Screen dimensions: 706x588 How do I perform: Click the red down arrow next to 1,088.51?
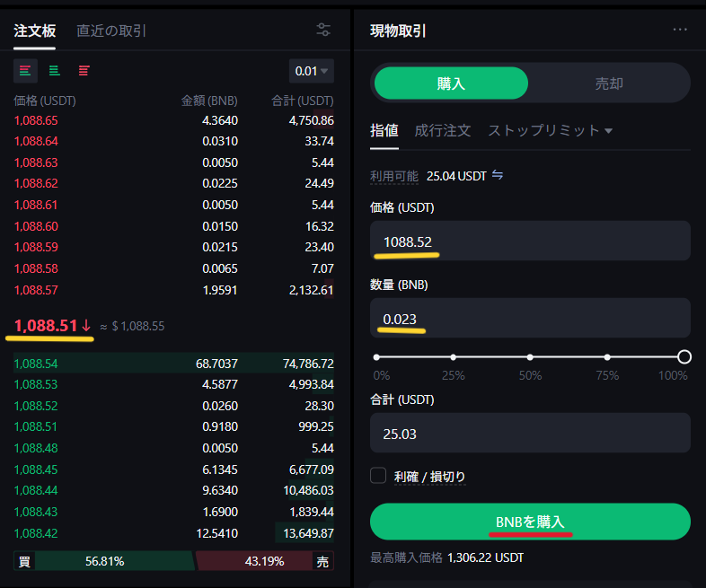point(86,326)
